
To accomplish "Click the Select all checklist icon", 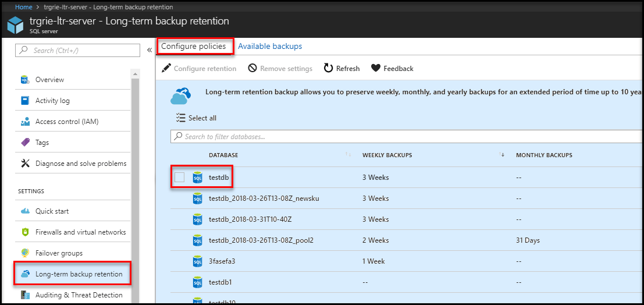I will 180,118.
